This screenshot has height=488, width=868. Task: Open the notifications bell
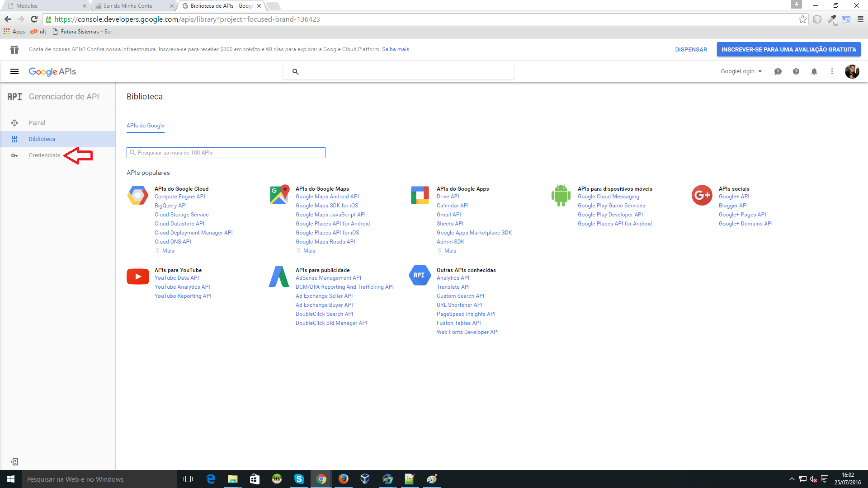click(x=814, y=71)
